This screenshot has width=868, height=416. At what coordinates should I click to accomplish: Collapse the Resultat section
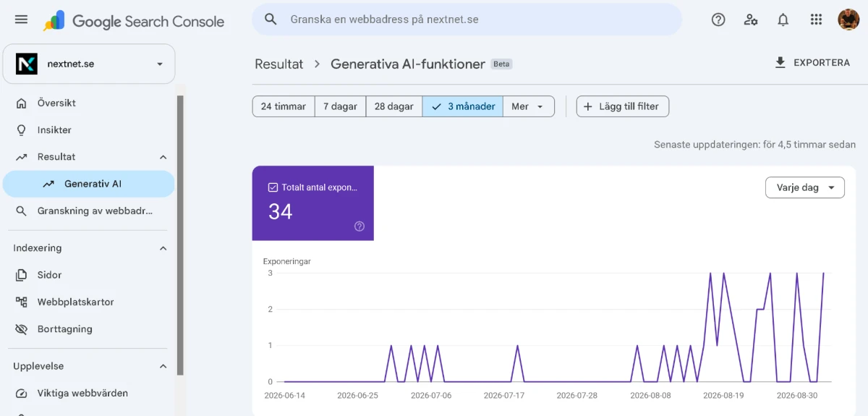click(163, 157)
